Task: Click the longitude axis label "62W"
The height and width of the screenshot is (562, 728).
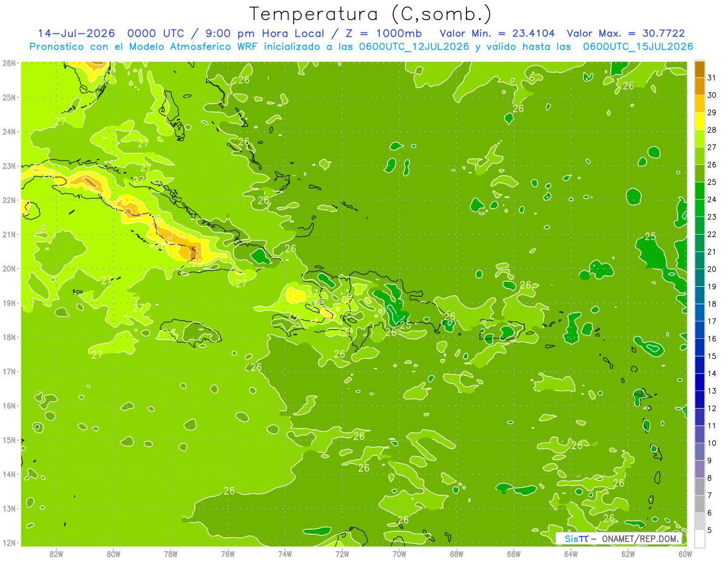Action: [x=629, y=554]
